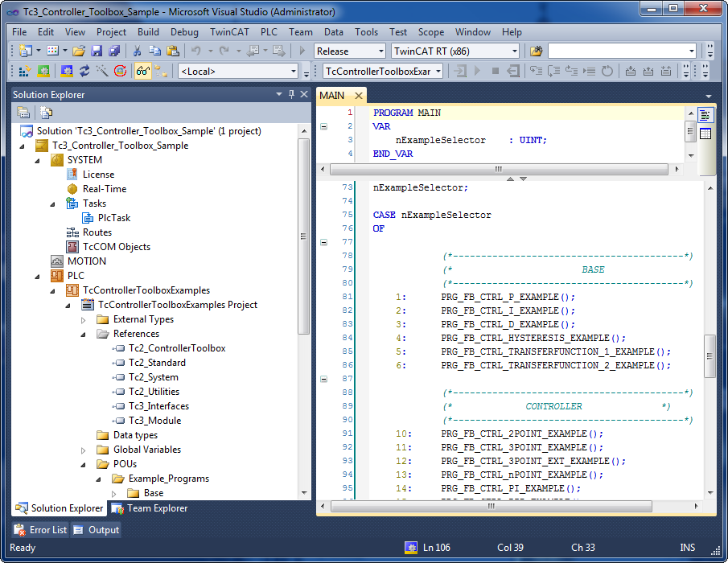This screenshot has height=563, width=728.
Task: Click the Cut scissors icon
Action: [x=137, y=51]
